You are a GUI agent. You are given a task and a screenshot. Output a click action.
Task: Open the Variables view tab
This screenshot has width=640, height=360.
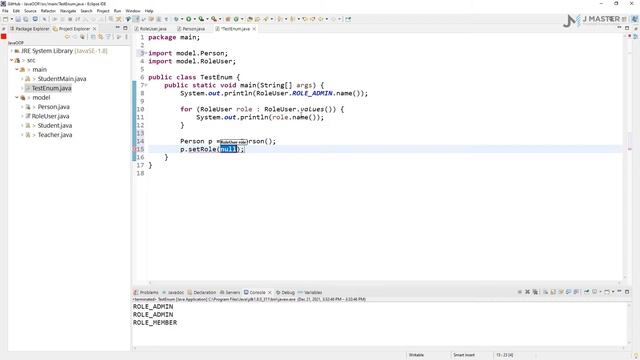(x=310, y=292)
